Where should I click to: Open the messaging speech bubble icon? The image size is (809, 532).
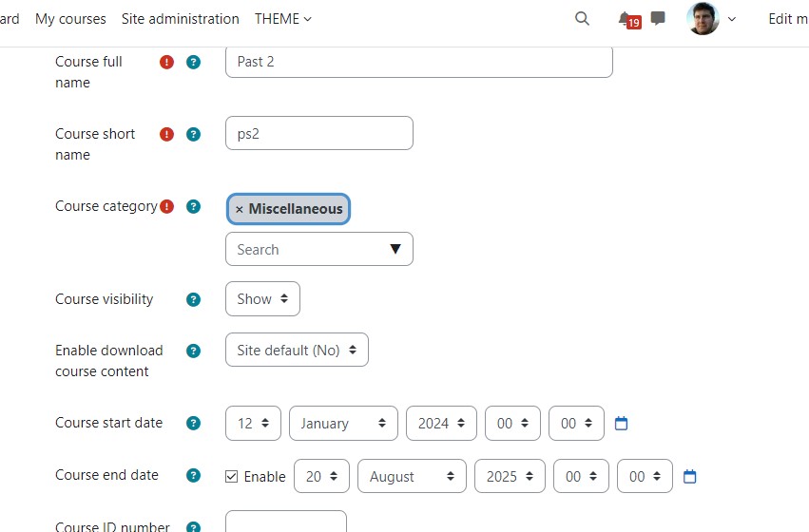click(658, 19)
